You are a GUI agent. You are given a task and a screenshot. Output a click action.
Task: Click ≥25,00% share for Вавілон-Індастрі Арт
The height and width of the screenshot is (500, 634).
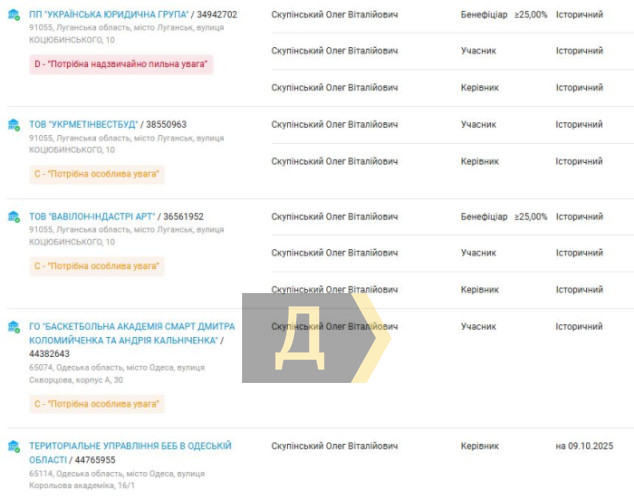pyautogui.click(x=531, y=216)
